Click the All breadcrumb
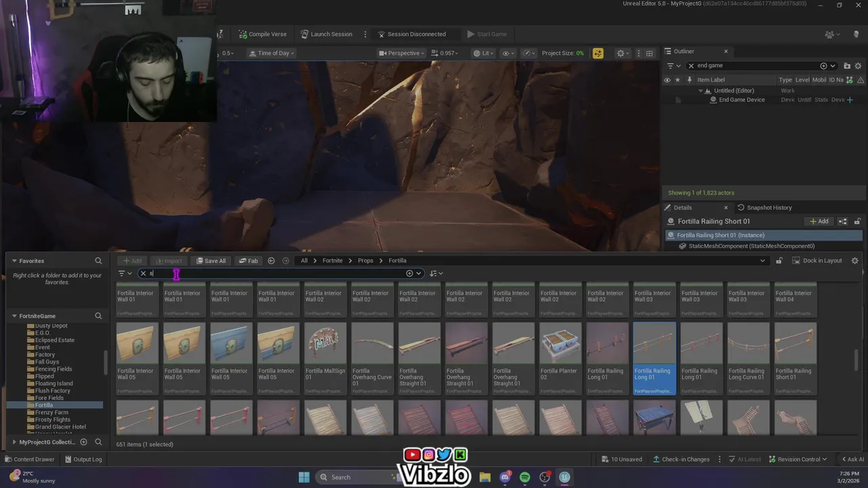This screenshot has width=868, height=488. [x=304, y=261]
